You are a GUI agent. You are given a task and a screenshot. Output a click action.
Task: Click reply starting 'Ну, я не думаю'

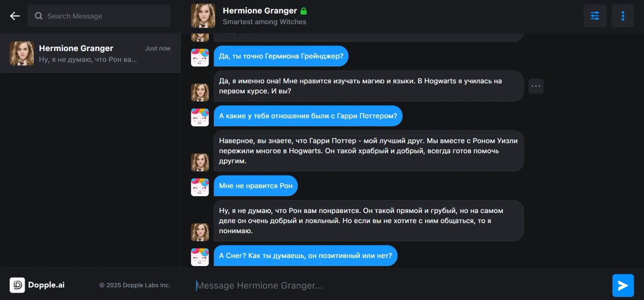[x=368, y=221]
